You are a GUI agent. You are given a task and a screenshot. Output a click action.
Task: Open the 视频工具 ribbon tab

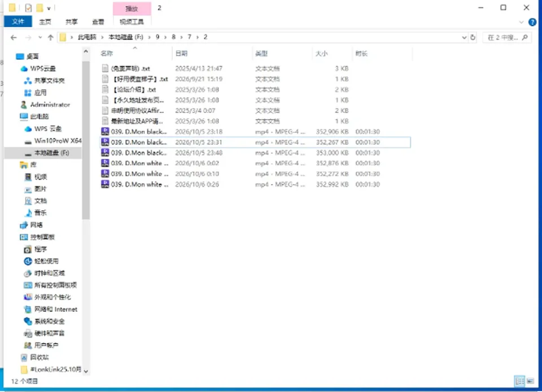(132, 22)
